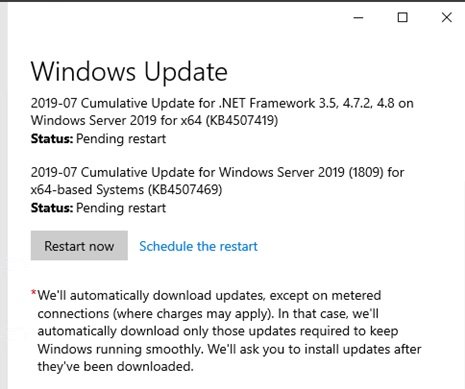Click 'x64-based Systems' update text line
Viewport: 465px width, 389px height.
point(126,190)
